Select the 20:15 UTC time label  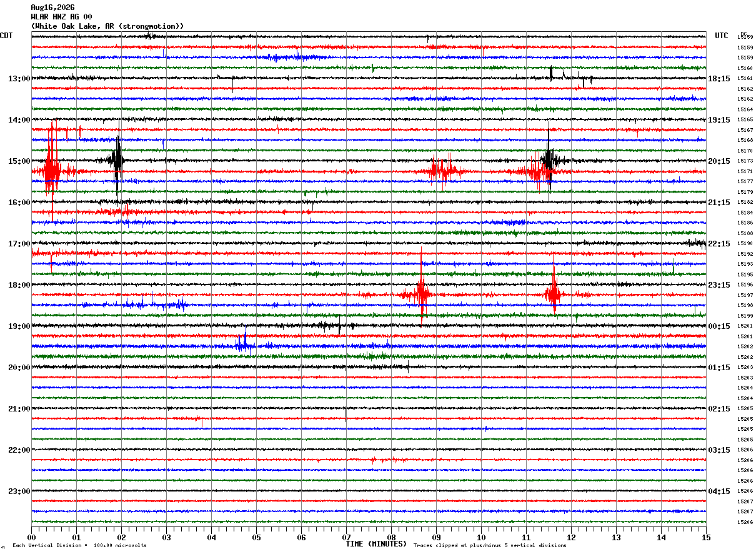(x=719, y=161)
